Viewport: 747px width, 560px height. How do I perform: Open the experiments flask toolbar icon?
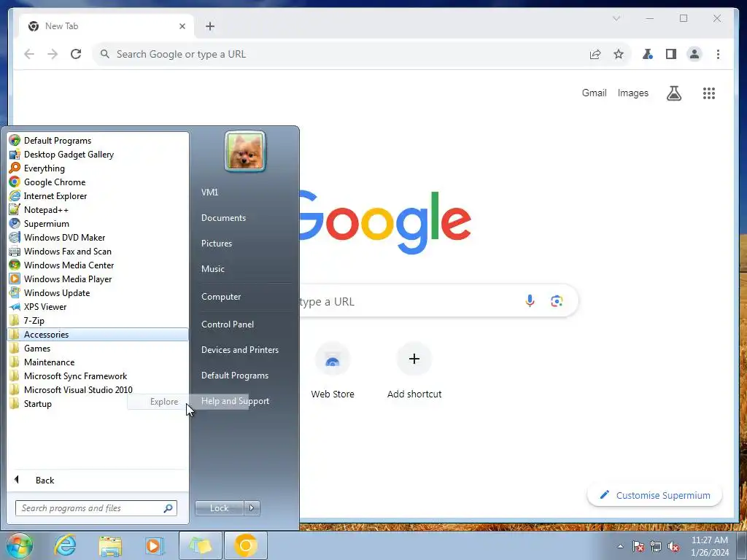648,54
